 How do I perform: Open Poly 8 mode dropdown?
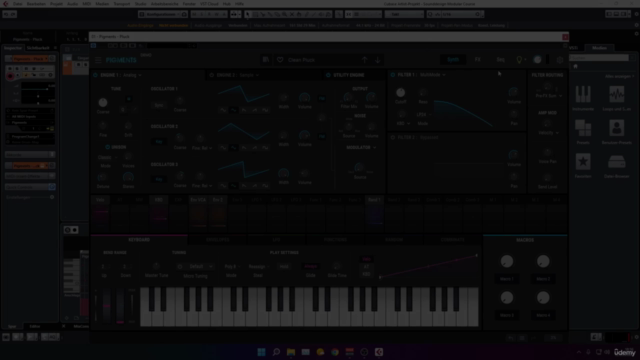pos(232,266)
